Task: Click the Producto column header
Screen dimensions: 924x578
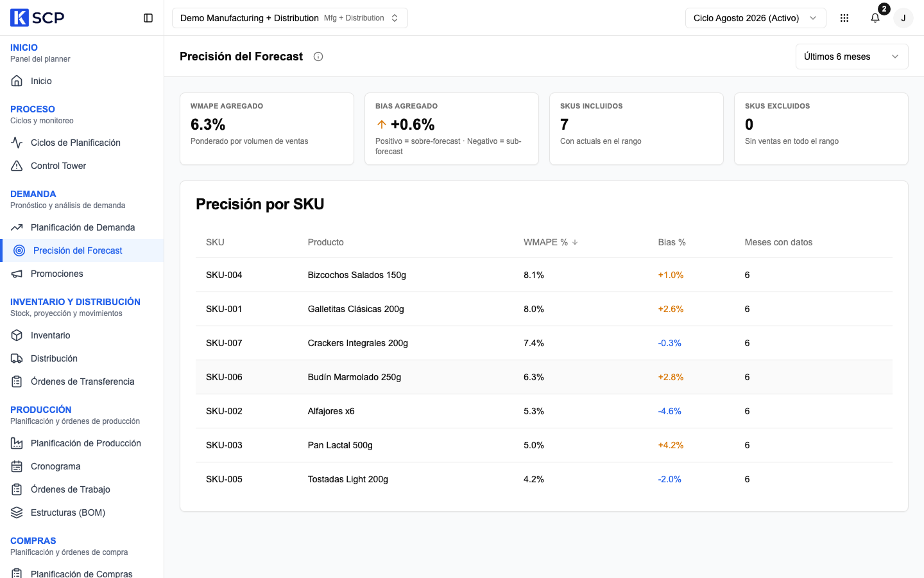Action: click(326, 242)
